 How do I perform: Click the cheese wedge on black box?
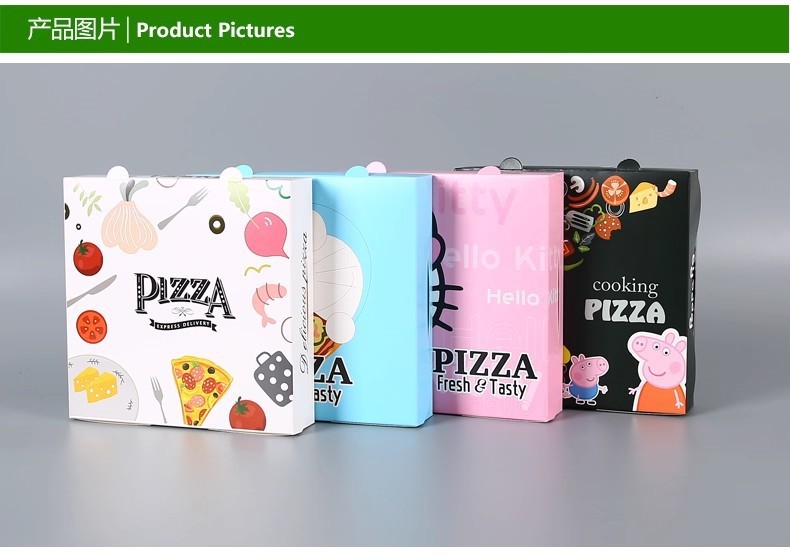[643, 197]
